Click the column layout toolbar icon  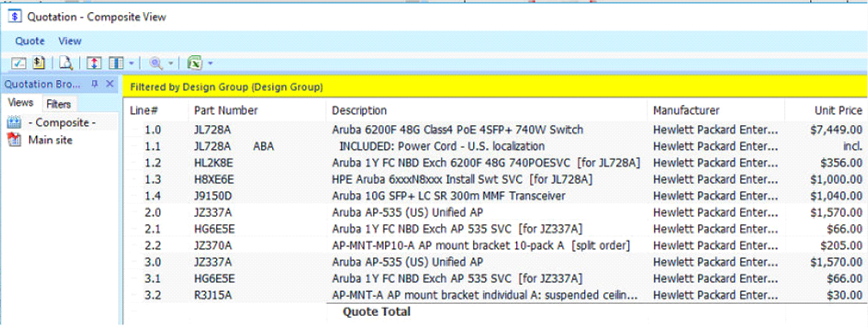coord(116,63)
